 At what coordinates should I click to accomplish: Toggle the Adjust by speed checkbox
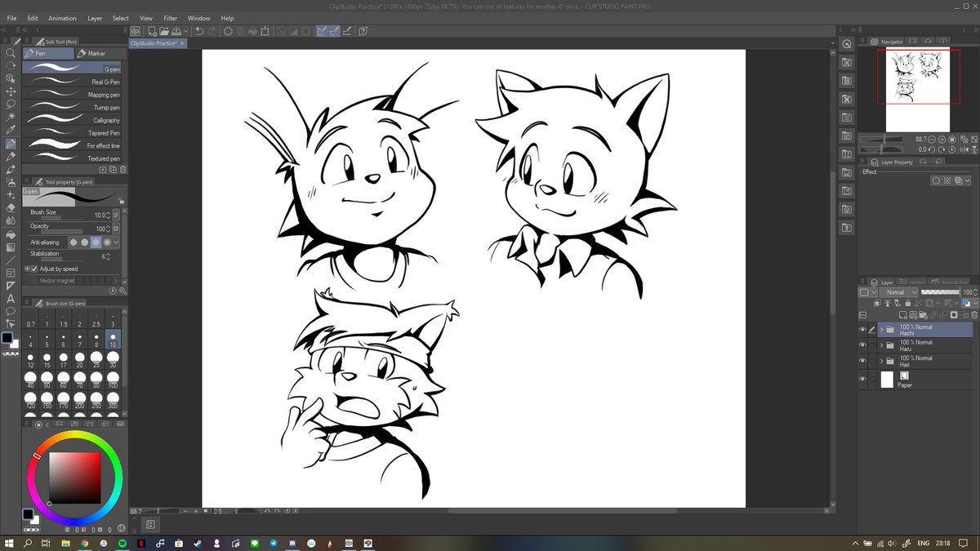[x=34, y=269]
